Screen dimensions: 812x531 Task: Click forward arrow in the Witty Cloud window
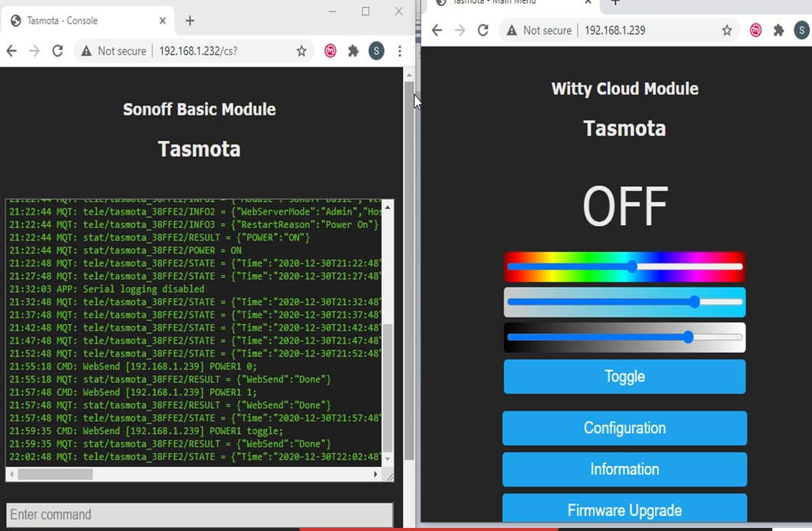click(460, 30)
